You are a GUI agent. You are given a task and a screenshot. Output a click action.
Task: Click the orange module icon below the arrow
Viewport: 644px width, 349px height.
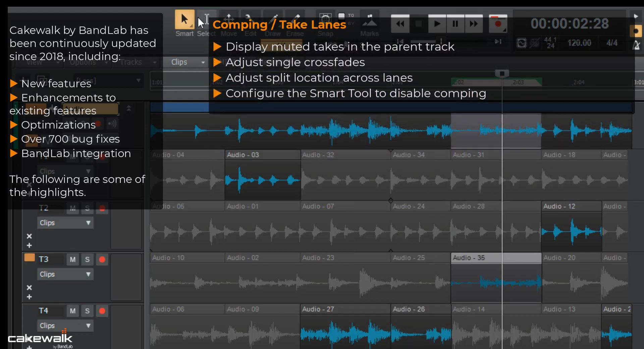point(636,32)
